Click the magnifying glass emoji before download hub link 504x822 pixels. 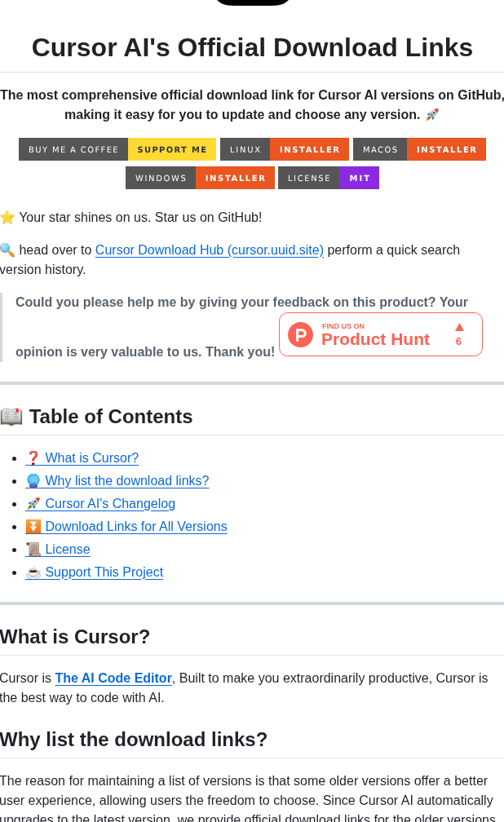coord(10,250)
